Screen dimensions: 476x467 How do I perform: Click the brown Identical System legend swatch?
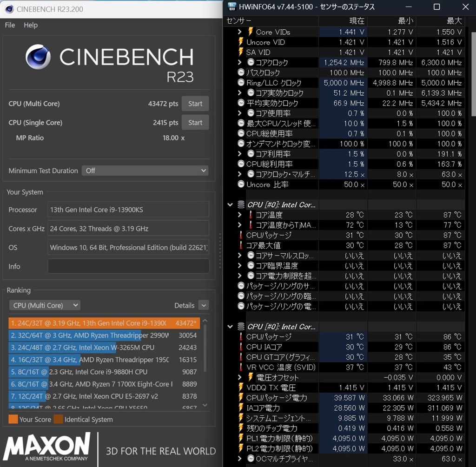click(58, 419)
